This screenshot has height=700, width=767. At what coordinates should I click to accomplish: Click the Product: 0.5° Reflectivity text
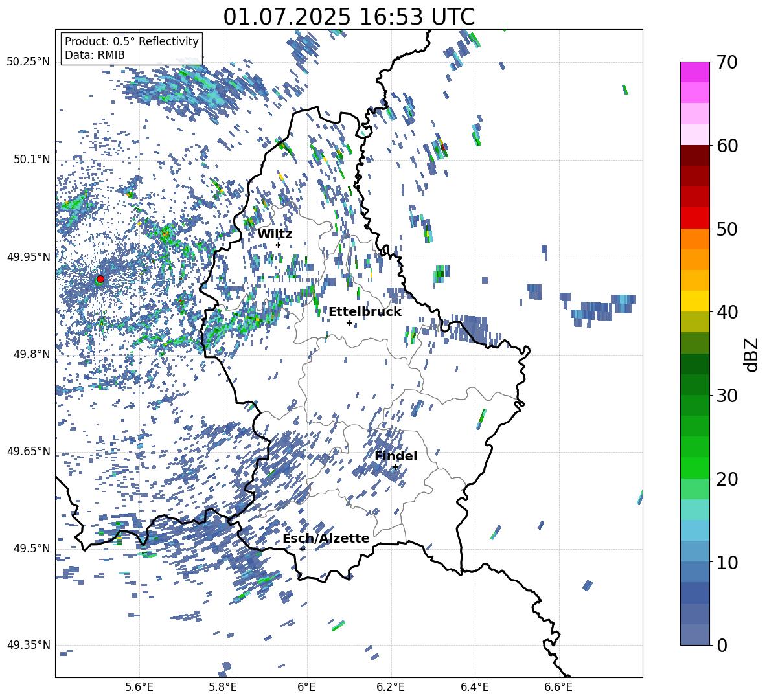[x=132, y=41]
